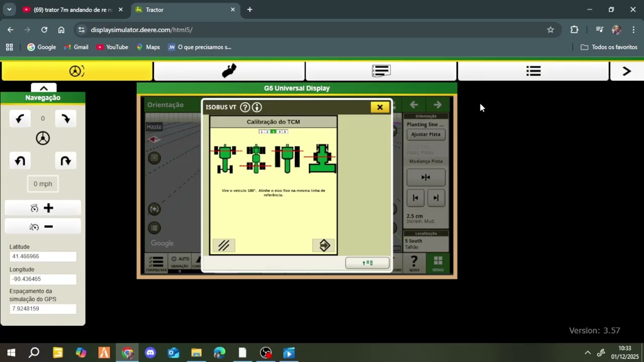
Task: Click the GPS simulation spacing field
Action: click(x=43, y=309)
